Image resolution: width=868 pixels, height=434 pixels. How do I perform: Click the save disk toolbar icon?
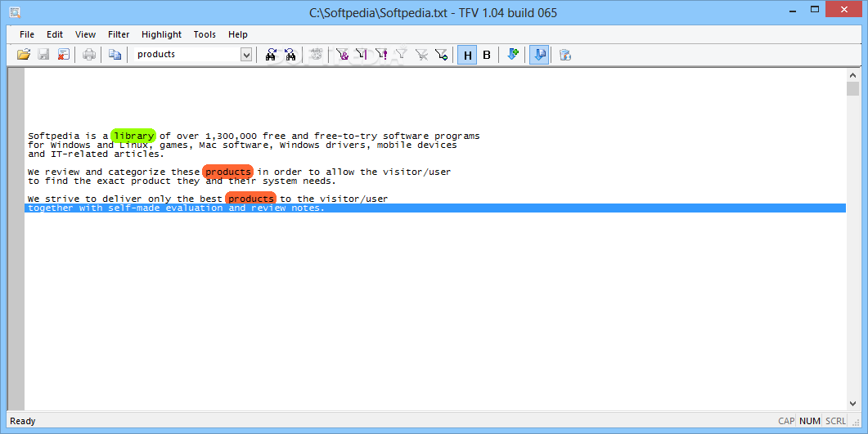(43, 54)
